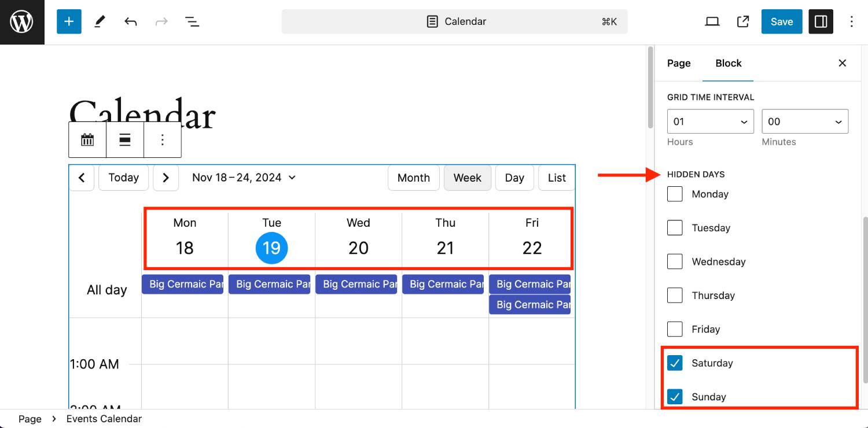Image resolution: width=868 pixels, height=428 pixels.
Task: Click the calendar block type icon
Action: pyautogui.click(x=87, y=139)
